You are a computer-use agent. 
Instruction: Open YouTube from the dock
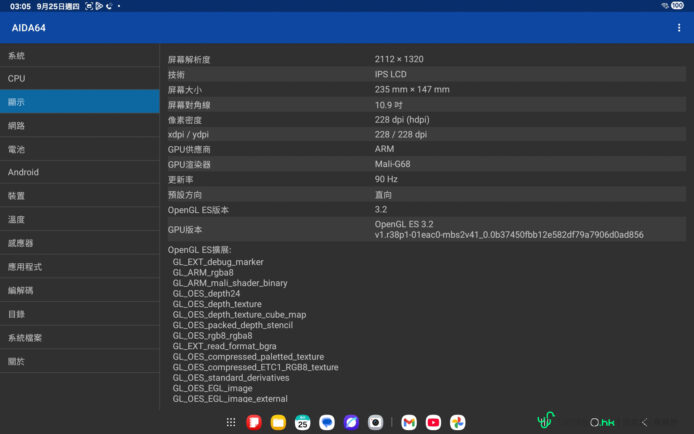tap(433, 423)
